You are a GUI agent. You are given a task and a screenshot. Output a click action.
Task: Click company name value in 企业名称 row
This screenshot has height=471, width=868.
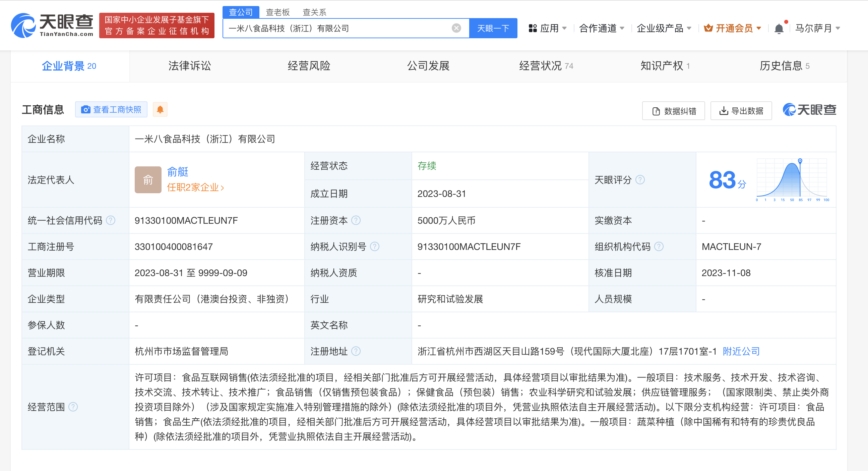click(x=205, y=139)
